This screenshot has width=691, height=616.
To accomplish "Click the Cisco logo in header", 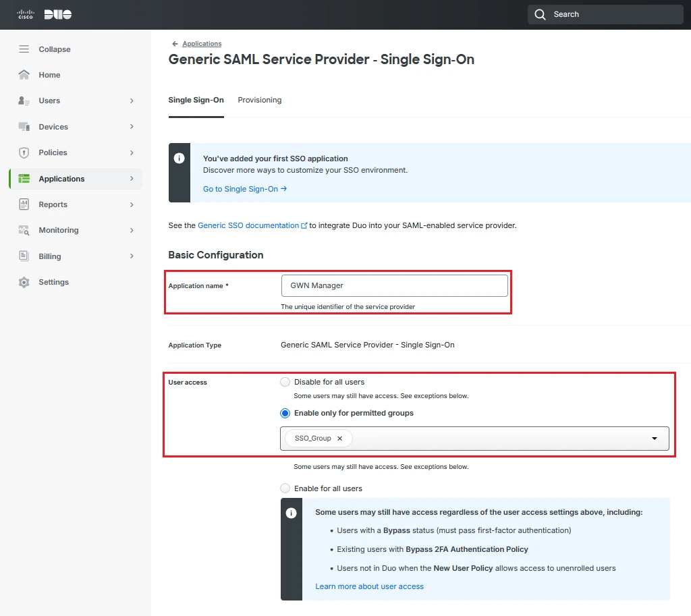I will 25,15.
